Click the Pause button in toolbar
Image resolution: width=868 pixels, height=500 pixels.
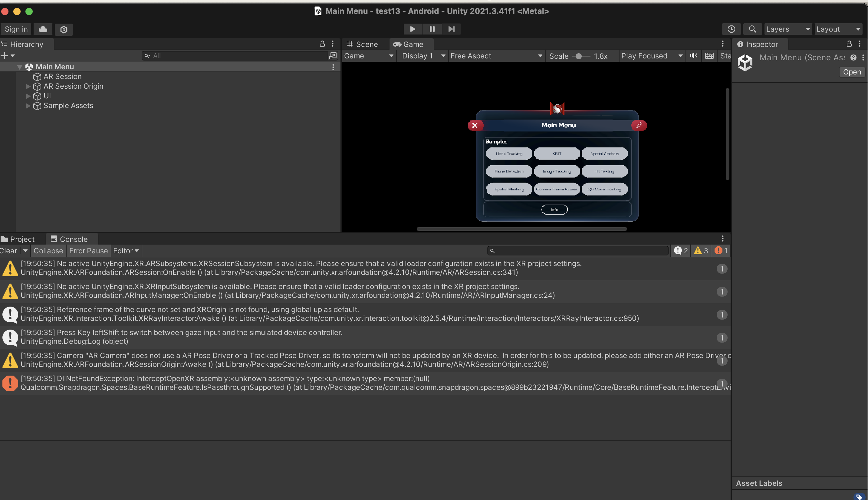432,29
